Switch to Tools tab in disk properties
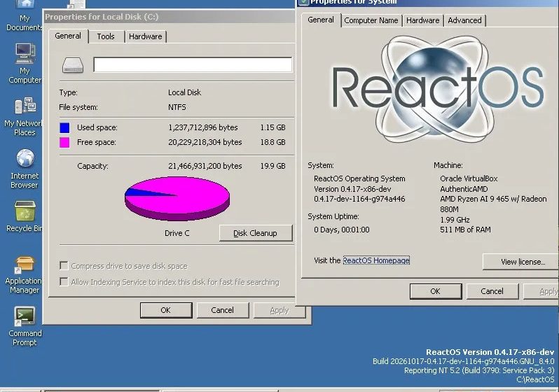The width and height of the screenshot is (559, 392). [106, 36]
